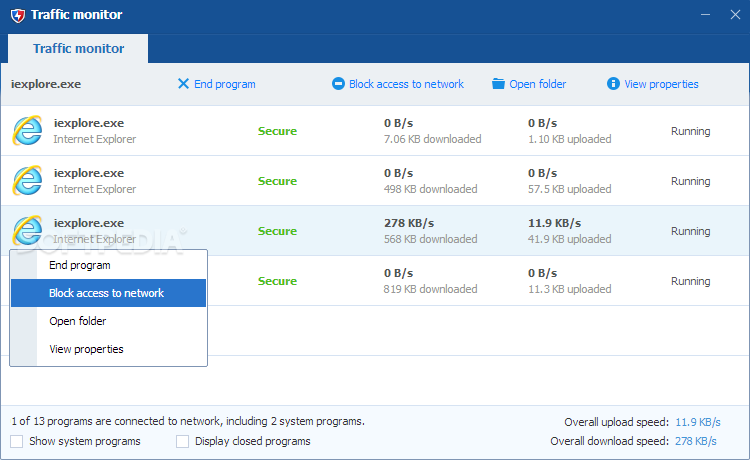This screenshot has height=460, width=750.
Task: Click the X icon beside End program
Action: [x=183, y=84]
